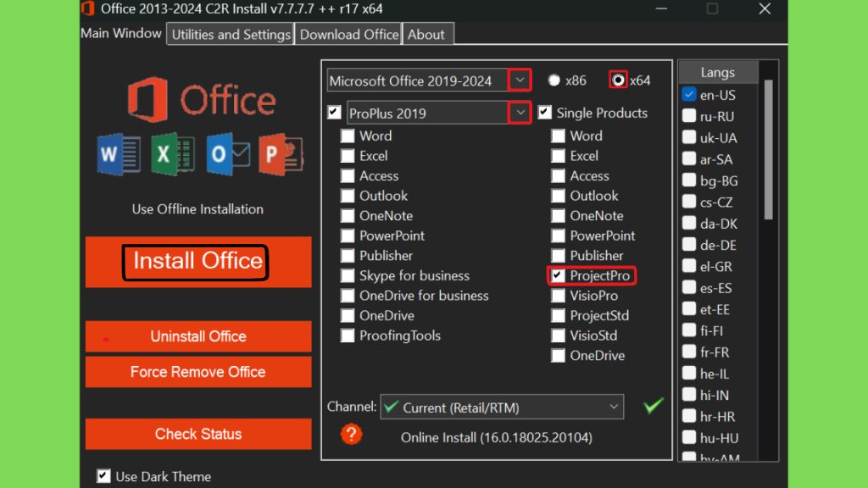Viewport: 868px width, 488px height.
Task: Select the ru-RU language checkbox
Action: click(x=689, y=116)
